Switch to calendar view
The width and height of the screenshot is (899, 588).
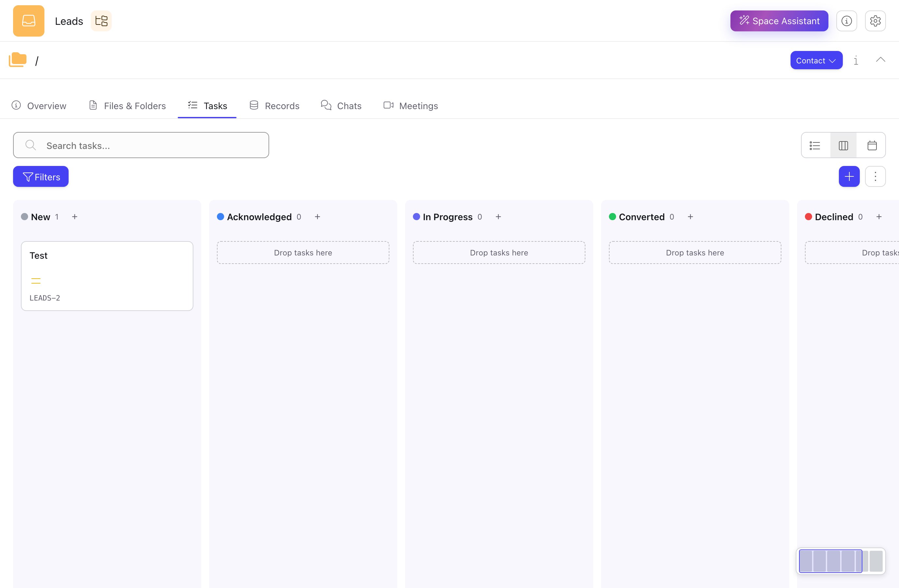(872, 145)
